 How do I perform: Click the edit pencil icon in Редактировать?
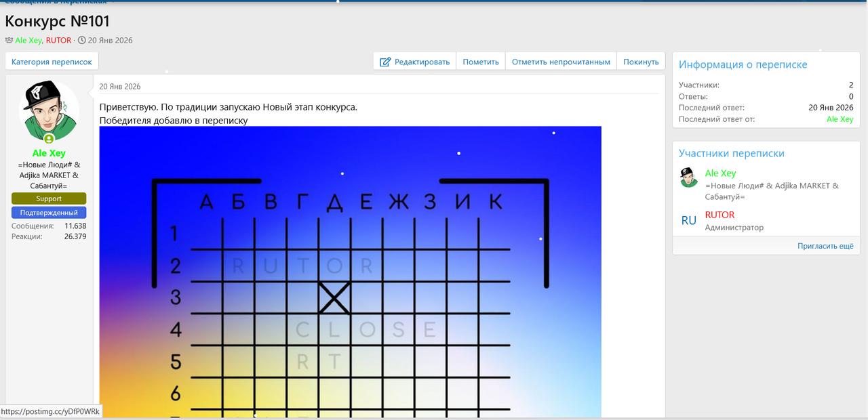385,62
